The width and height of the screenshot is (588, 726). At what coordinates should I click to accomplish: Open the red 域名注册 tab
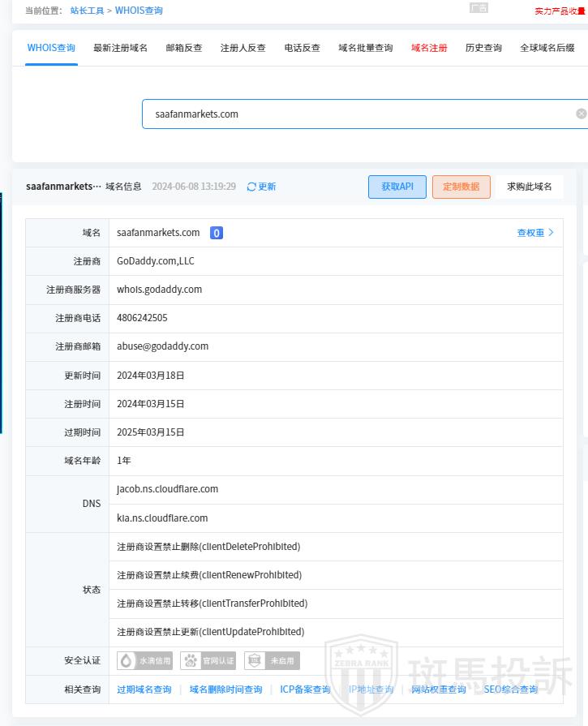[x=429, y=48]
